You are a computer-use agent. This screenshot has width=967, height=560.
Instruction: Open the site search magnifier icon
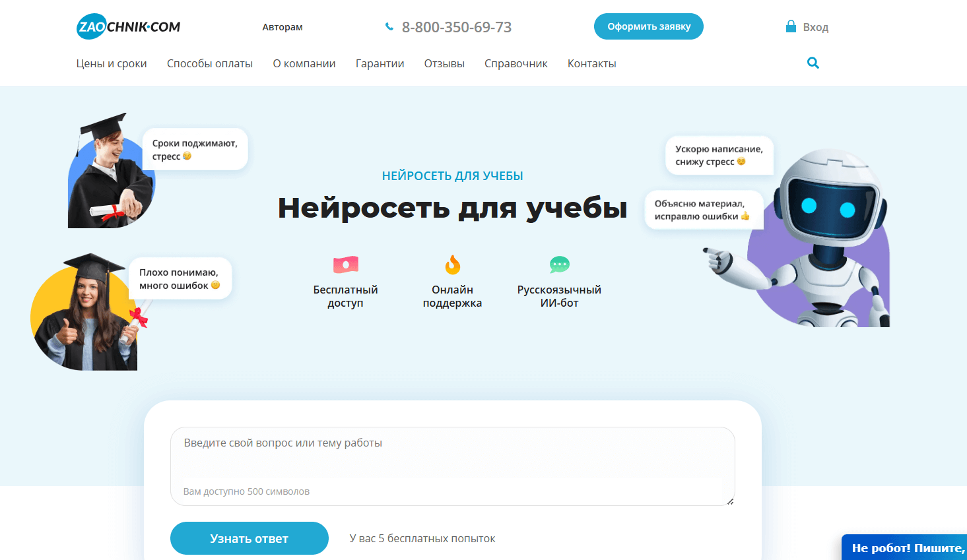(x=813, y=63)
